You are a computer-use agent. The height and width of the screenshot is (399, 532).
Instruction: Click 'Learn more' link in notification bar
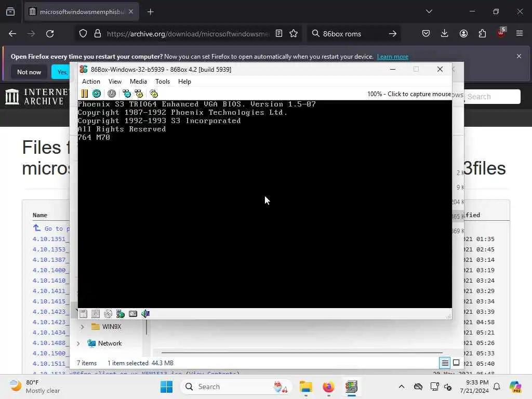pyautogui.click(x=393, y=57)
